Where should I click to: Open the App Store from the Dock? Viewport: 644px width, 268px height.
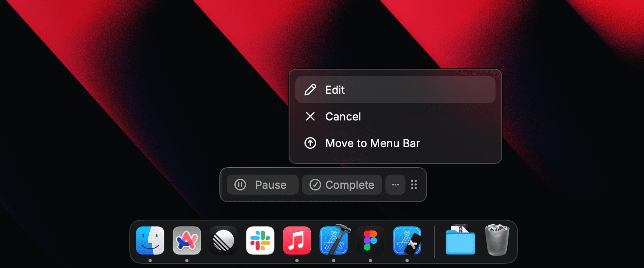click(407, 240)
